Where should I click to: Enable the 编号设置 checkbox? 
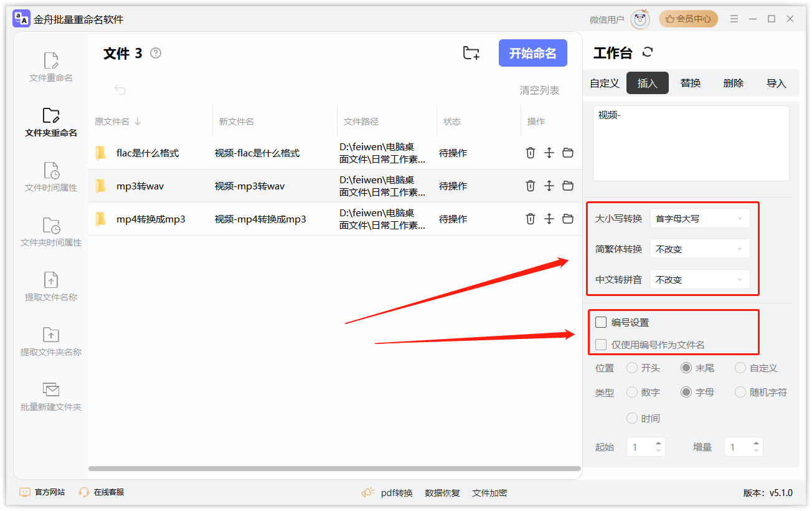tap(600, 322)
